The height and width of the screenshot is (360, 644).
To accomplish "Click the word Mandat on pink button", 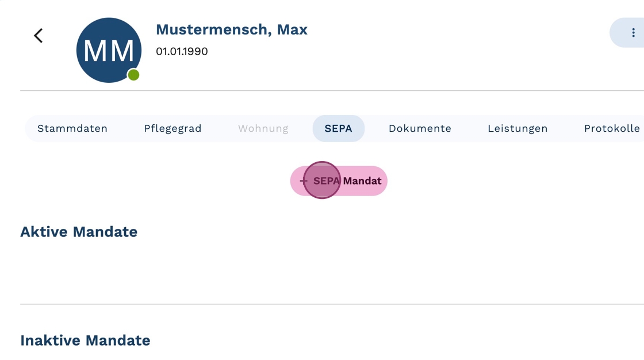I will point(362,181).
